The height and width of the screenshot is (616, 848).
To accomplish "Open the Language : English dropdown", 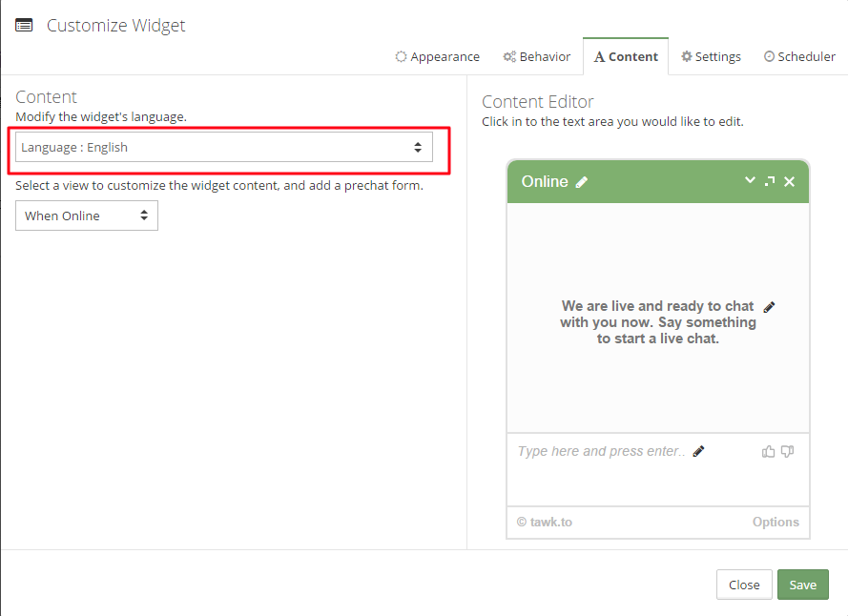I will (224, 147).
